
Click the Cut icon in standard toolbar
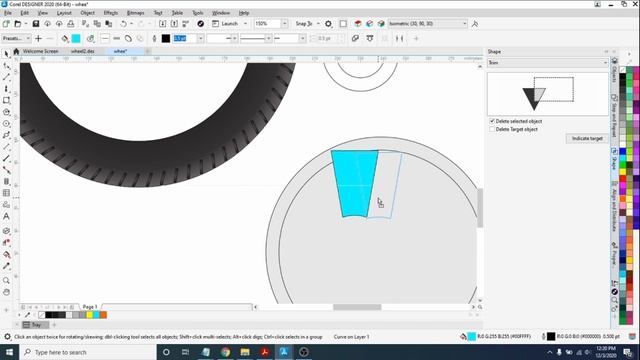(85, 24)
